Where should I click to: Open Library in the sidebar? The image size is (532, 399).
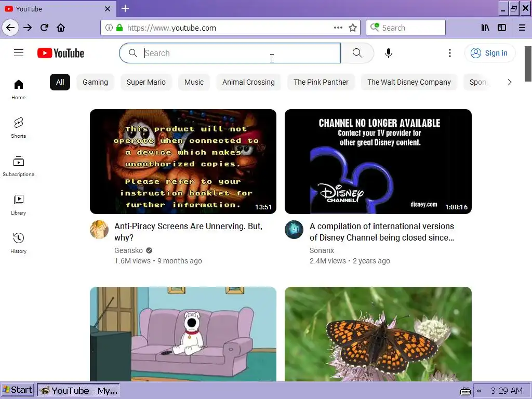coord(18,205)
